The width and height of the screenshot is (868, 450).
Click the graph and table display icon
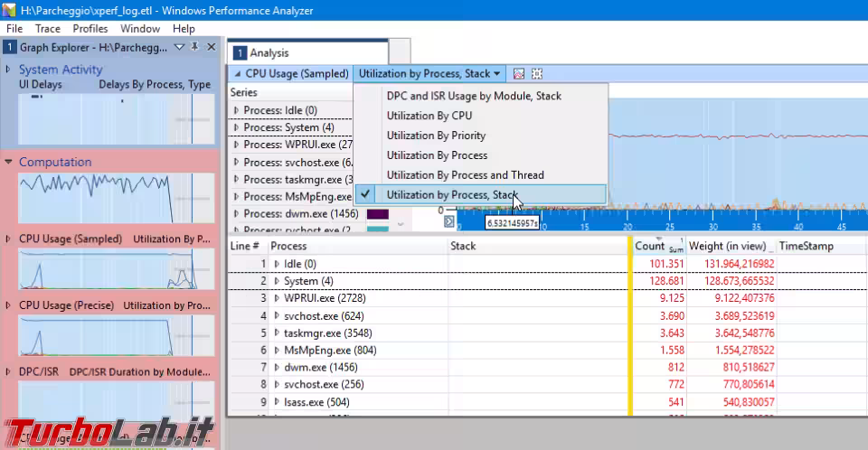tap(519, 73)
